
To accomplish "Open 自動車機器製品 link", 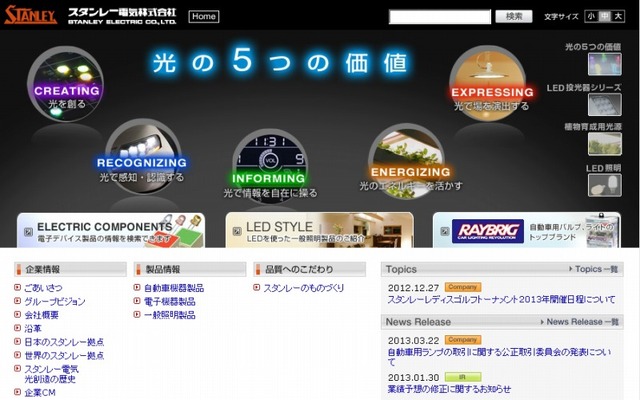I will tap(173, 288).
